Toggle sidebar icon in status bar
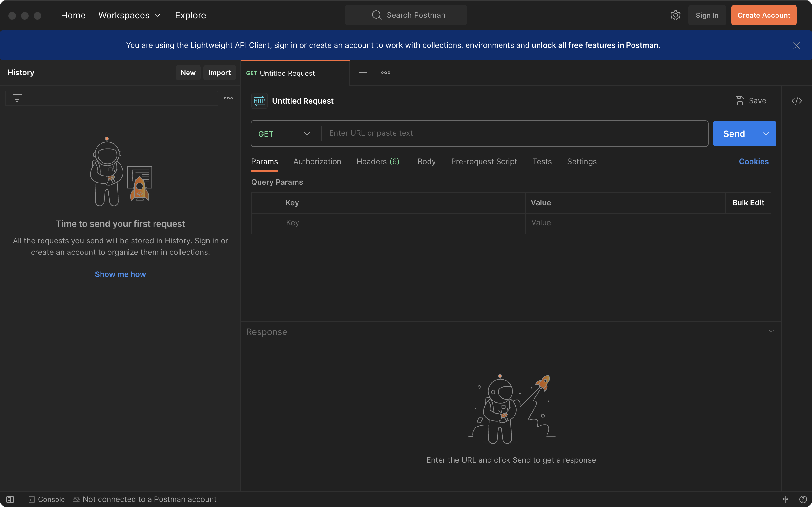 pyautogui.click(x=10, y=499)
